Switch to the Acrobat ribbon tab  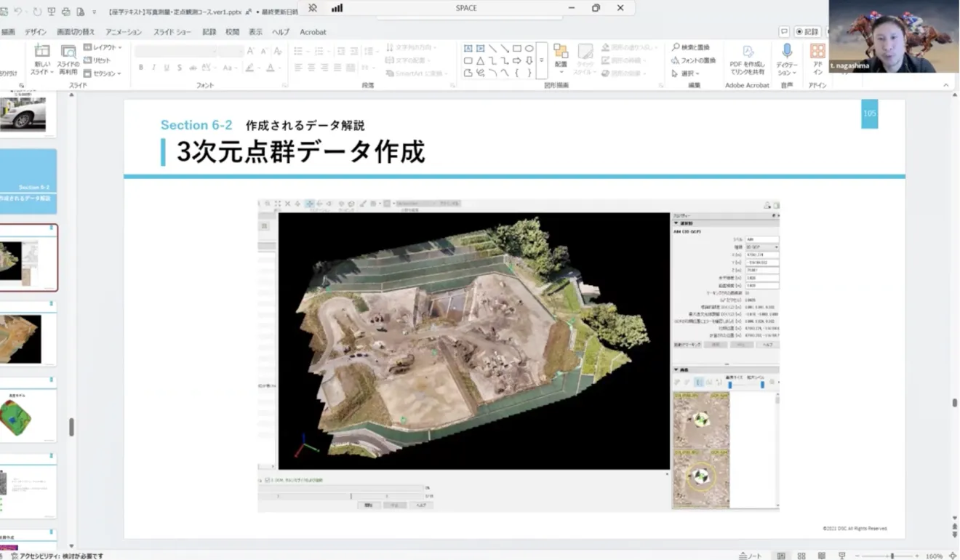[313, 32]
